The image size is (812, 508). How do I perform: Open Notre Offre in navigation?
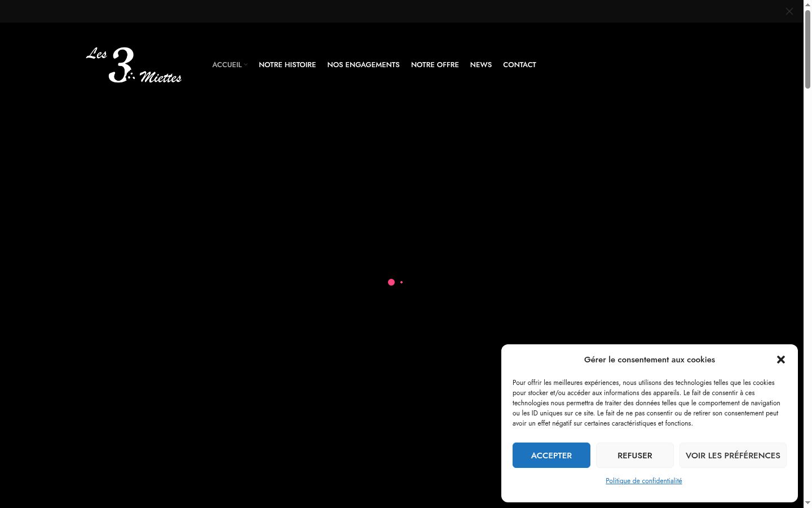tap(435, 65)
